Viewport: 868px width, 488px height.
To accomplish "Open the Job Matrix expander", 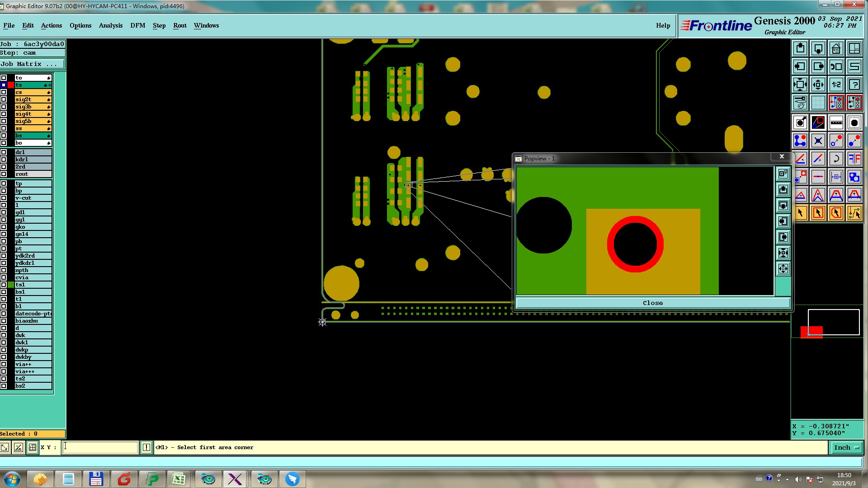I will tap(33, 64).
